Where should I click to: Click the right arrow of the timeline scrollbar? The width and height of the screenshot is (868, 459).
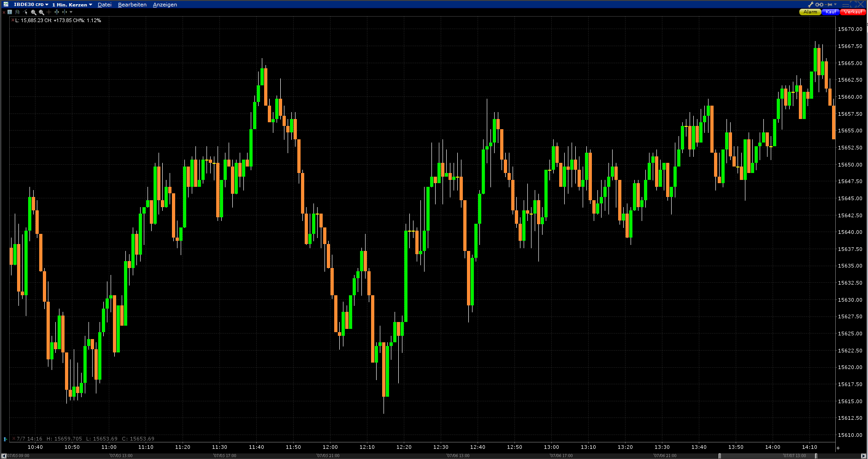pos(863,456)
